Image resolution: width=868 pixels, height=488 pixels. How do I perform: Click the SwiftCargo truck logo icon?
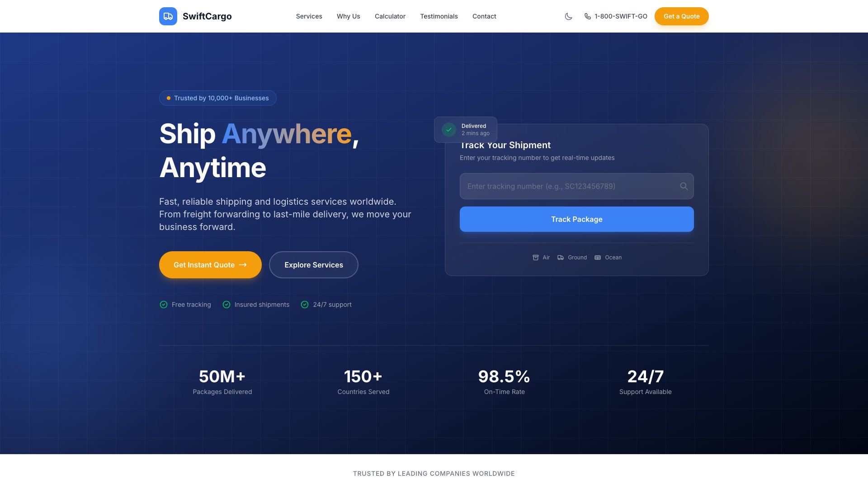pos(168,16)
